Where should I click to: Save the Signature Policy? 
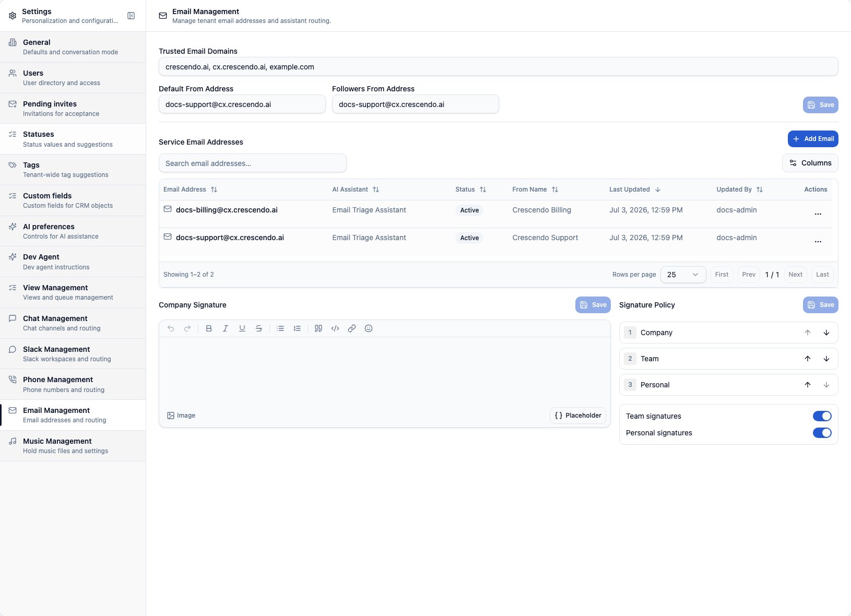point(821,305)
